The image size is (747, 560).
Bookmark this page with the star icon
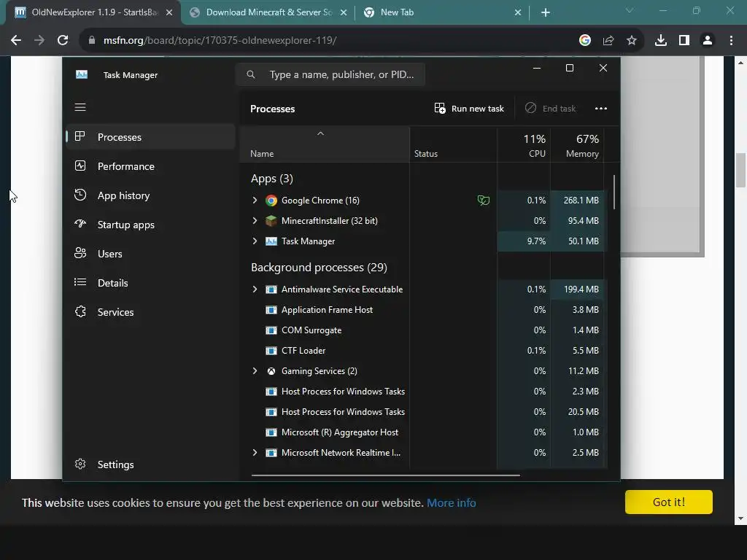click(x=631, y=41)
